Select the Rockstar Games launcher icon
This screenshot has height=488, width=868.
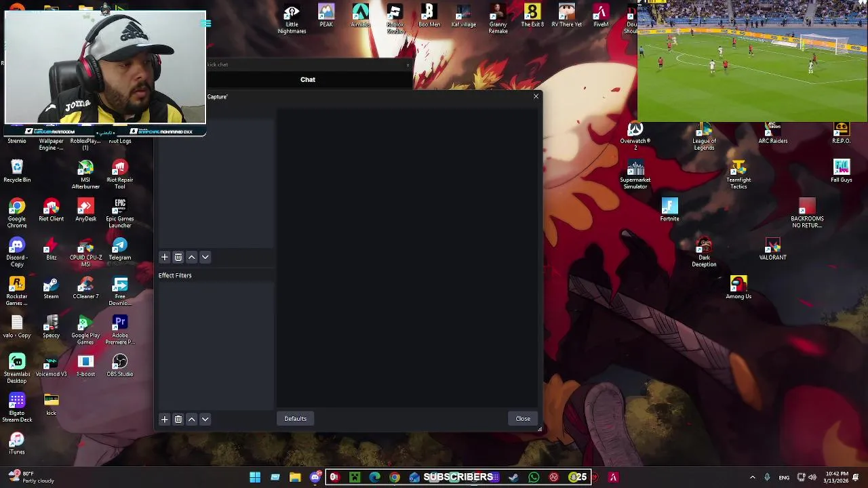[17, 291]
